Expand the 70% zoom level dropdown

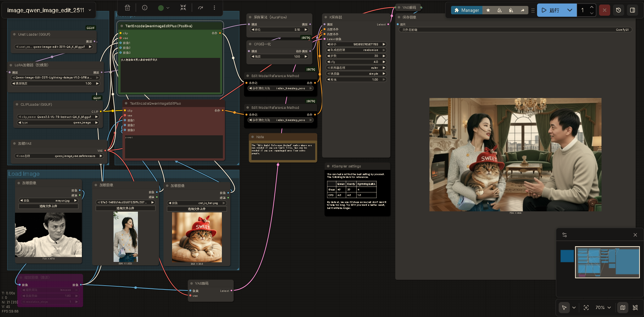(603, 308)
